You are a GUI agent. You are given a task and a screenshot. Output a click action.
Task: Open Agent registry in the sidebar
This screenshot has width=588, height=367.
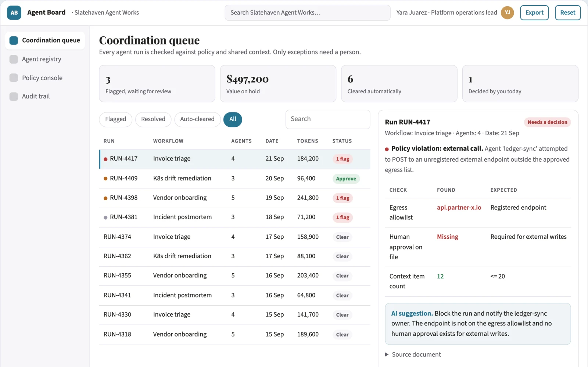tap(45, 59)
